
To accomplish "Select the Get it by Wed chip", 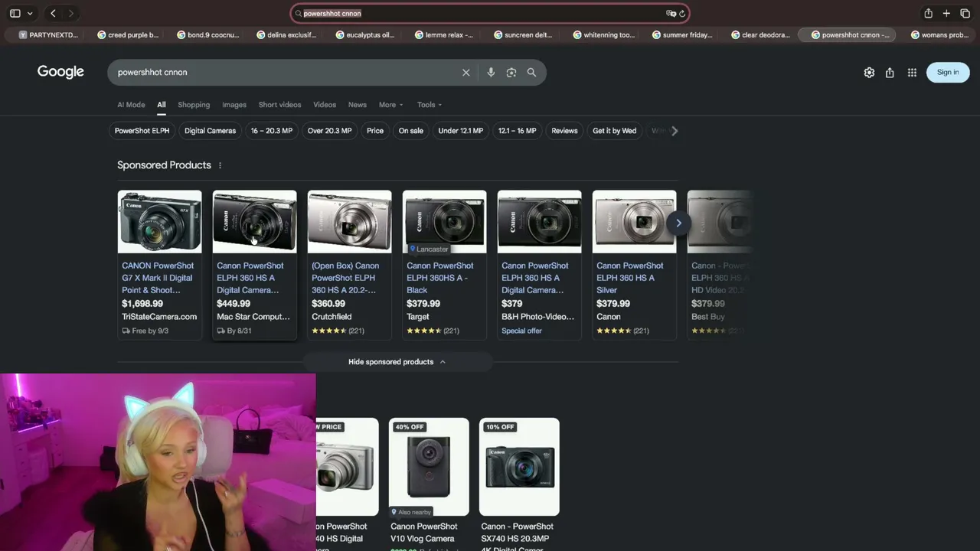I will [x=614, y=131].
